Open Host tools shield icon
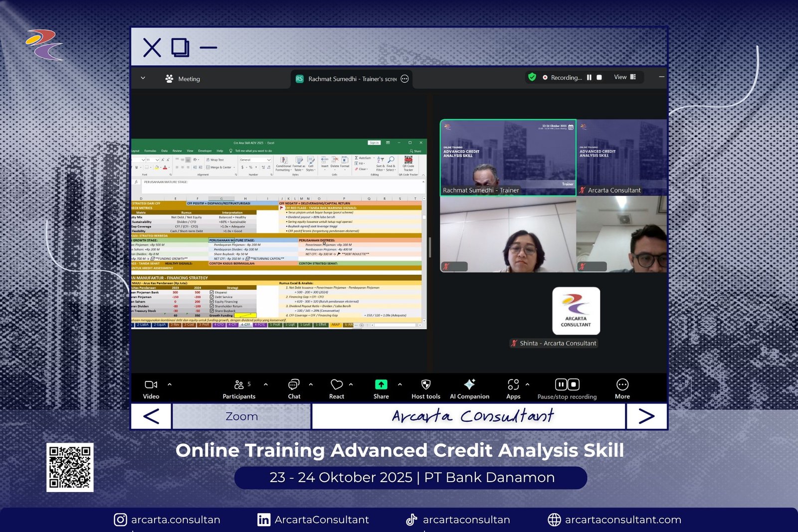The image size is (798, 532). (x=425, y=384)
